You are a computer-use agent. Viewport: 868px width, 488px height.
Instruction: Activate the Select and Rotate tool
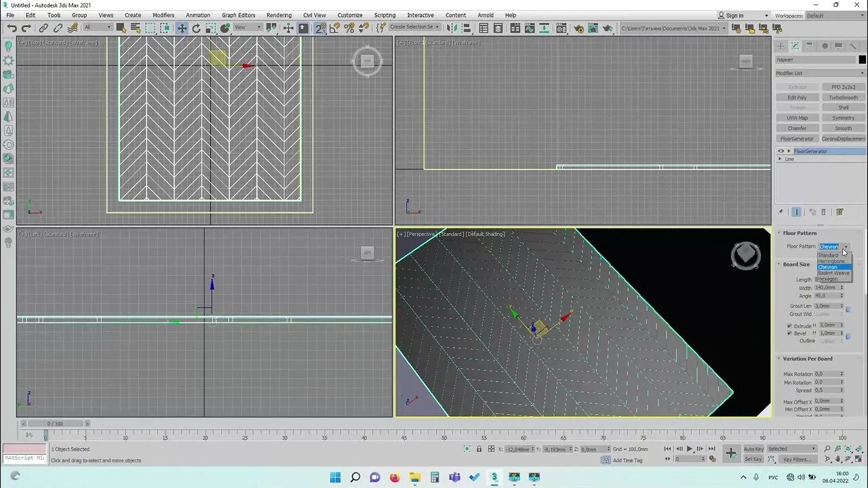[x=196, y=28]
